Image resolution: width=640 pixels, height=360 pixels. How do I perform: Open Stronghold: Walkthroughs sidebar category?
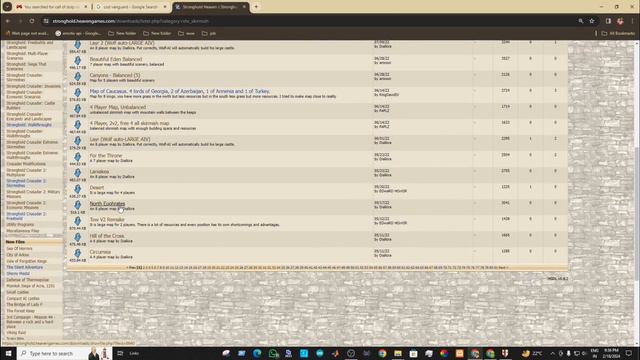[29, 125]
